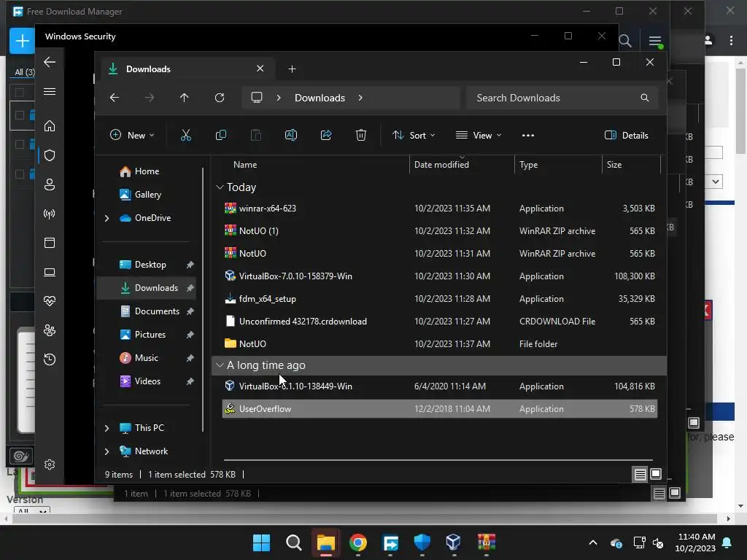Open Windows Start menu on taskbar

point(262,542)
